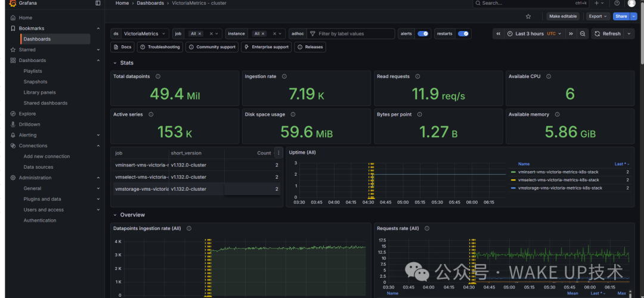Collapse the Stats row section
644x298 pixels.
[115, 63]
